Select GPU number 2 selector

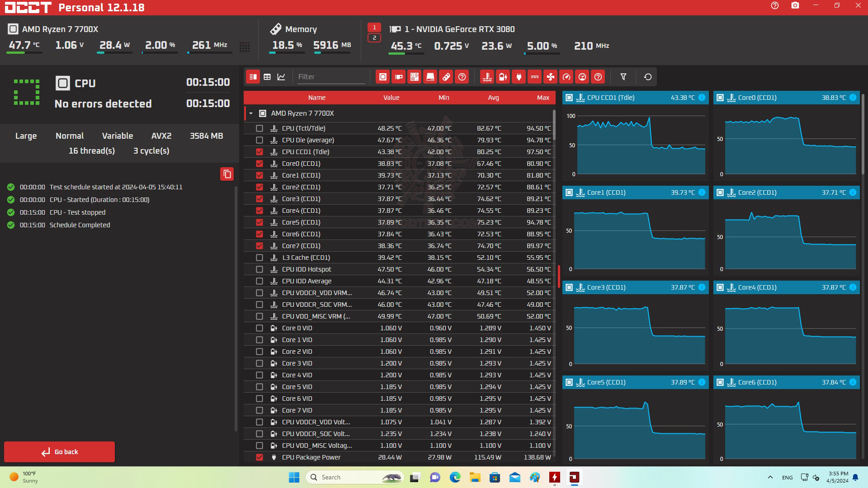click(374, 38)
